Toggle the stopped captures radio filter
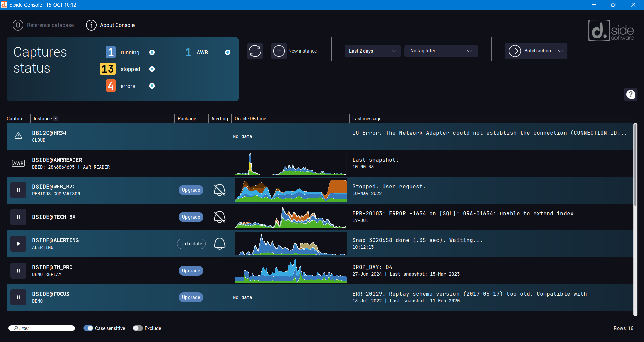644x342 pixels. click(152, 69)
